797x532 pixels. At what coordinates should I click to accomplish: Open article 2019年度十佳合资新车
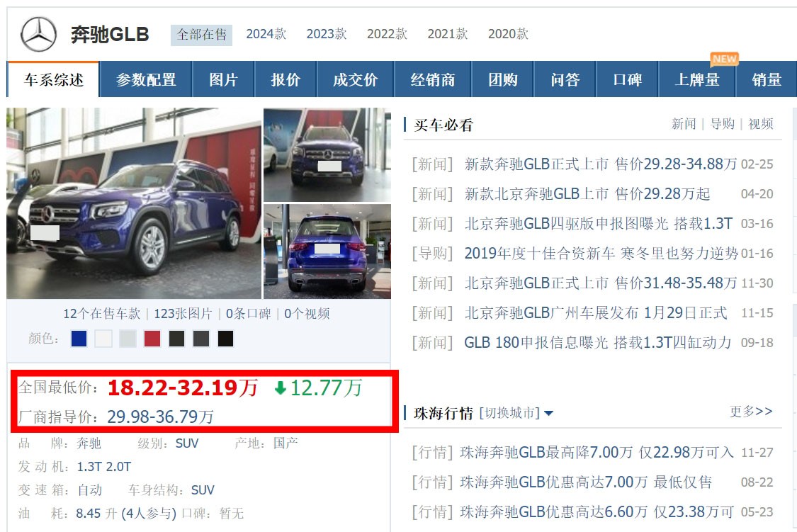click(x=601, y=253)
